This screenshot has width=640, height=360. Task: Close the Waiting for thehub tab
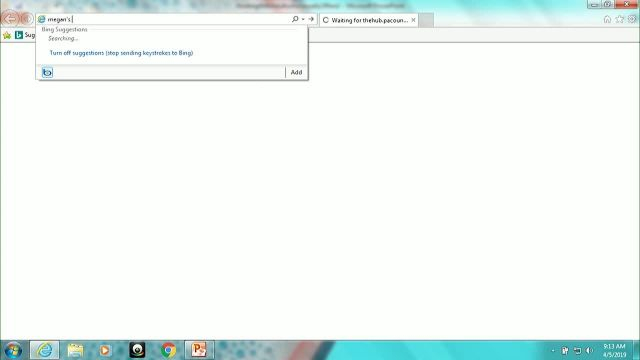coord(413,20)
